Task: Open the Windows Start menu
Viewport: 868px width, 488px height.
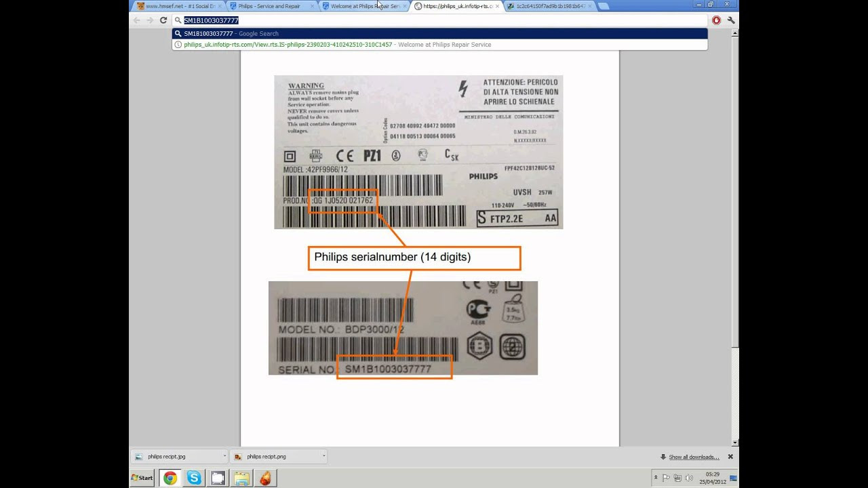Action: click(x=142, y=478)
